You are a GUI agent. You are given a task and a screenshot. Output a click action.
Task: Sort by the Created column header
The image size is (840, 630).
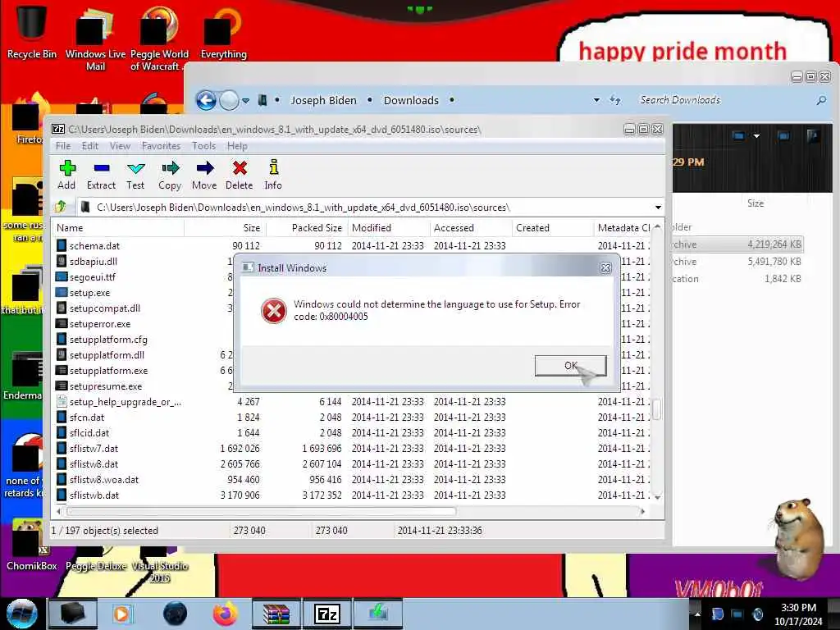(553, 228)
